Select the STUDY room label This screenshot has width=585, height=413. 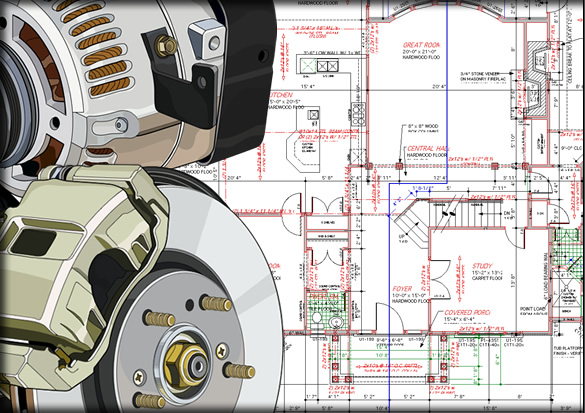[482, 266]
